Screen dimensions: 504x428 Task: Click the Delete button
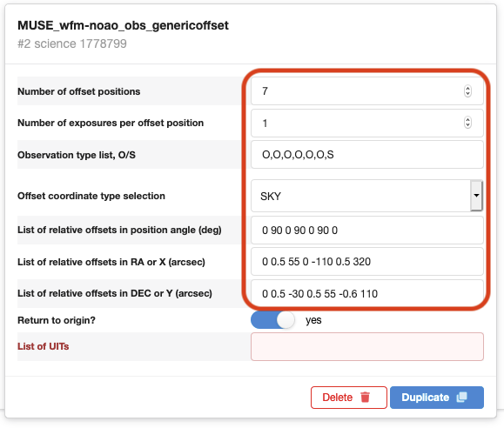click(349, 398)
